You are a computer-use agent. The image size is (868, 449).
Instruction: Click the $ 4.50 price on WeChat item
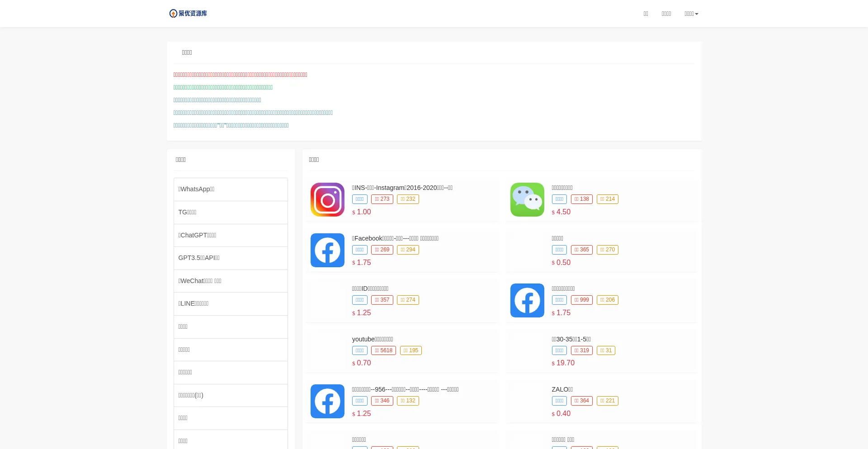pos(561,212)
